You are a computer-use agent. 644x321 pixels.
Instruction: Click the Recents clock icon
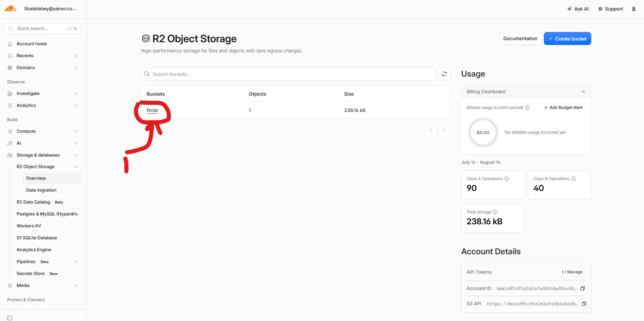10,56
